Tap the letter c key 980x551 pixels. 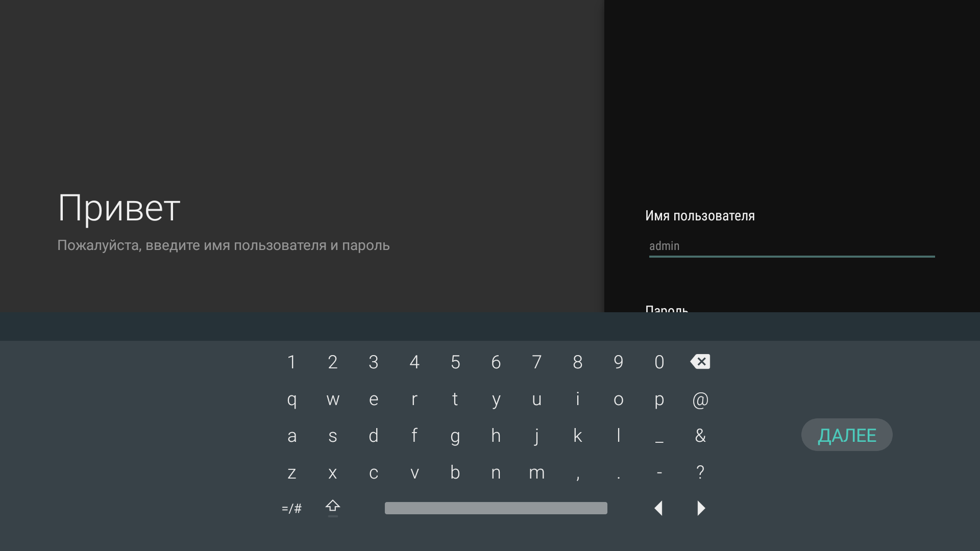(x=374, y=473)
